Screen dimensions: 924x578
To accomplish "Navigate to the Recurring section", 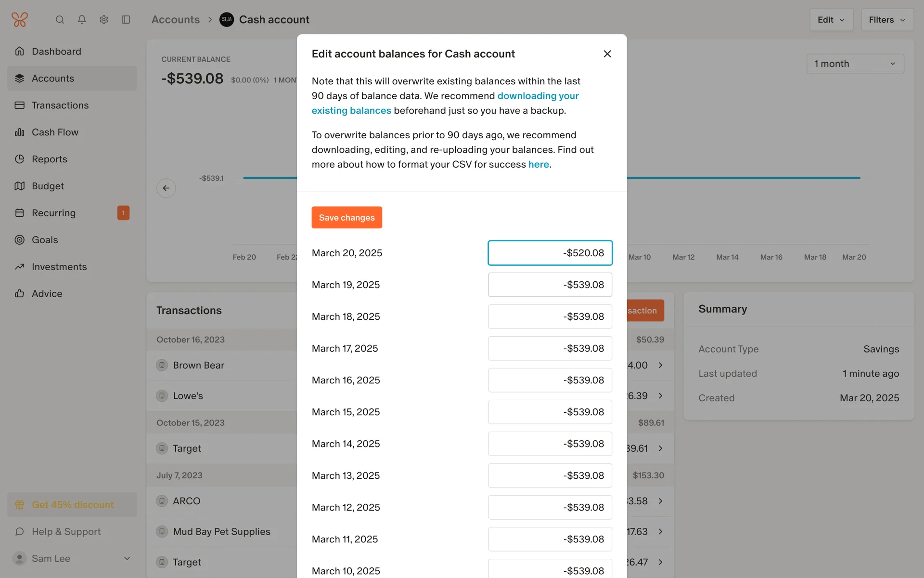I will tap(53, 213).
